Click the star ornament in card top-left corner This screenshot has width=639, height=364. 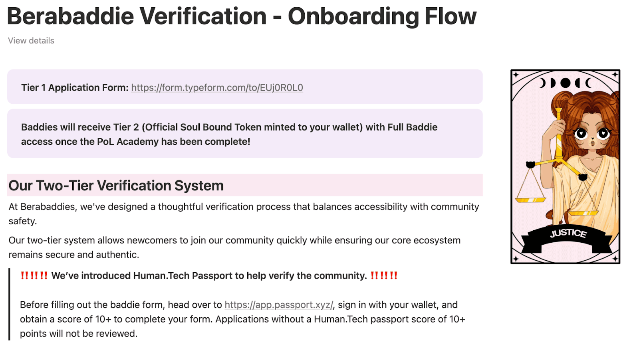click(516, 75)
